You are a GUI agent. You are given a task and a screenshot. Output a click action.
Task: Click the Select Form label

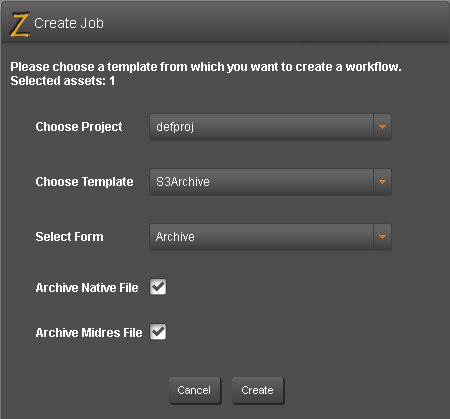(69, 237)
